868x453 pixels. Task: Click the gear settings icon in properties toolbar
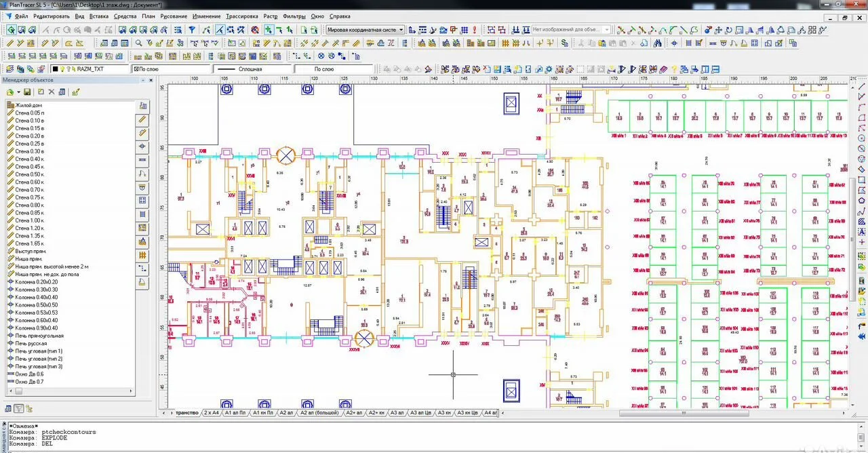(549, 69)
